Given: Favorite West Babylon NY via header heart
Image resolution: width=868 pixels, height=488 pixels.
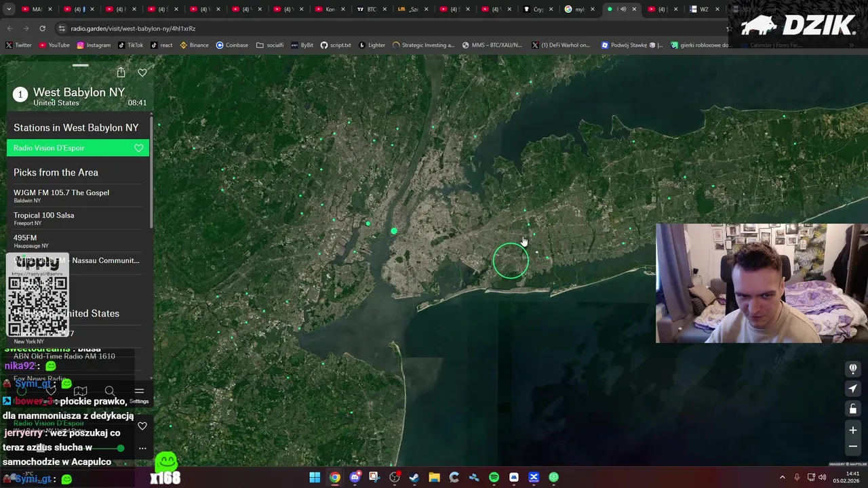Looking at the screenshot, I should click(142, 73).
